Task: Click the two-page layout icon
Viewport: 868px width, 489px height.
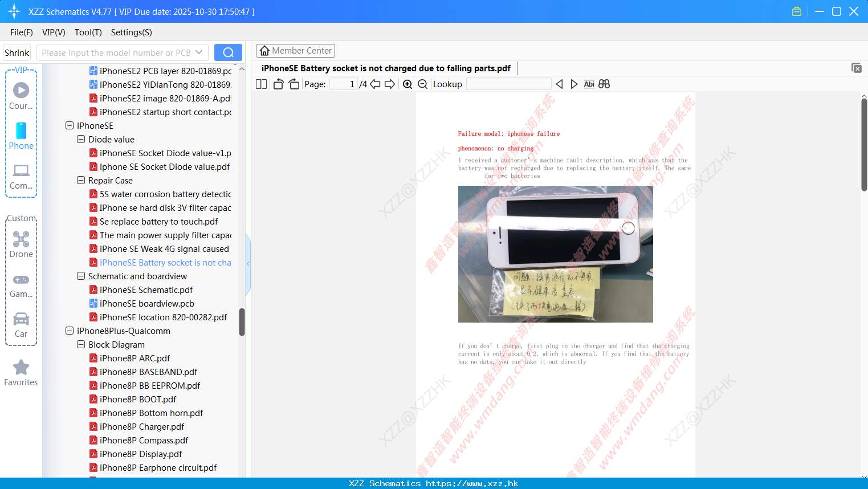Action: point(261,84)
